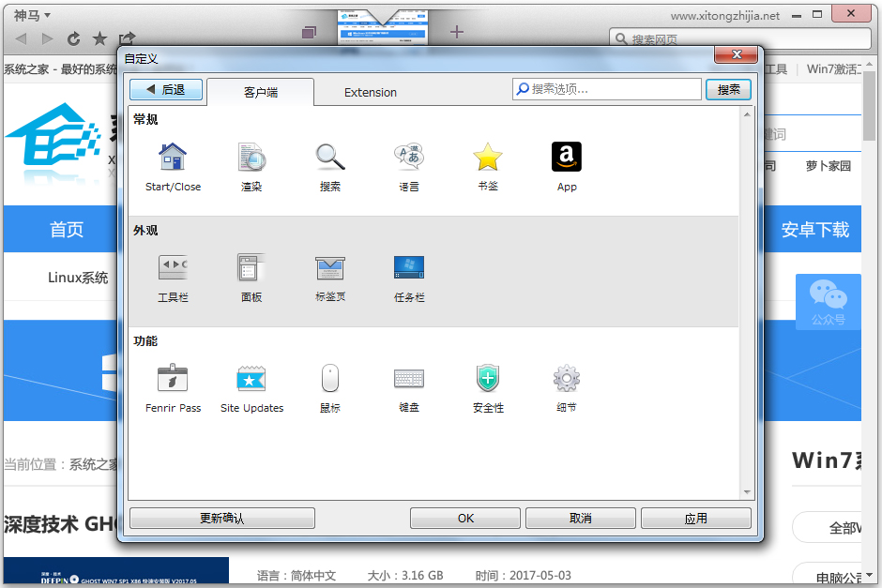
Task: Select the open tab thumbnail
Action: tap(383, 27)
